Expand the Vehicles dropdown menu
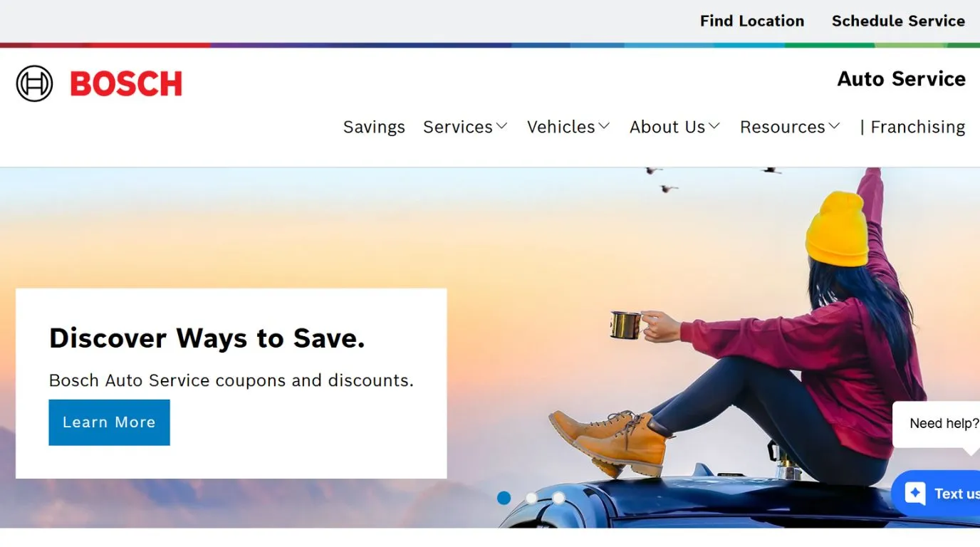Image resolution: width=980 pixels, height=547 pixels. 568,127
